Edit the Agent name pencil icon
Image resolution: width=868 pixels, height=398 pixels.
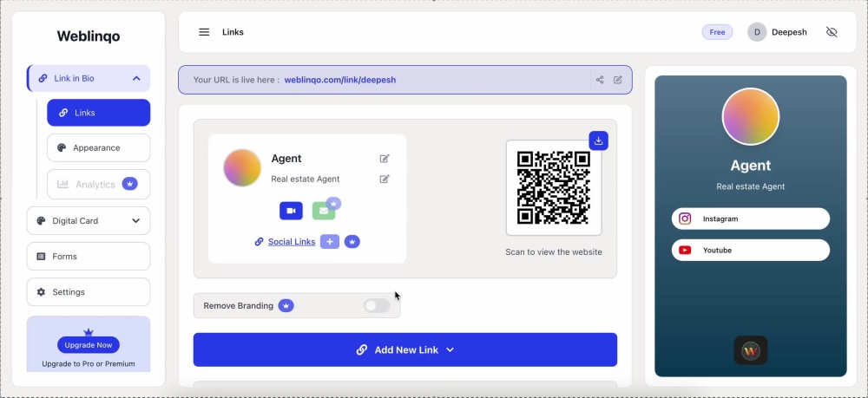(x=385, y=159)
